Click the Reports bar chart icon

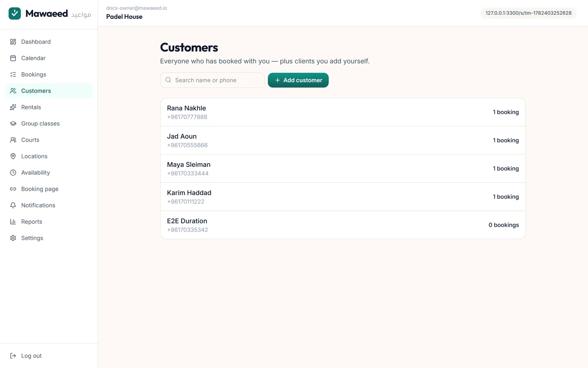coord(13,222)
